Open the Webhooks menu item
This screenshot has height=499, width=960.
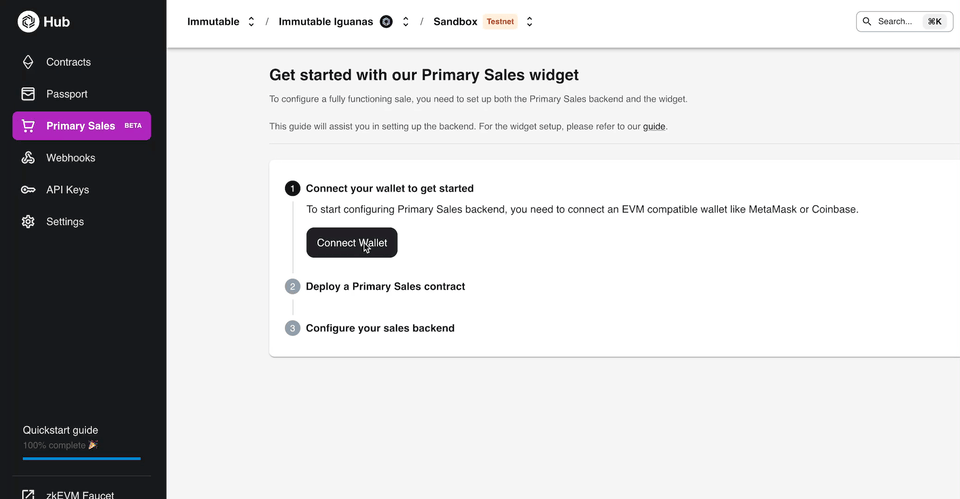(68, 158)
